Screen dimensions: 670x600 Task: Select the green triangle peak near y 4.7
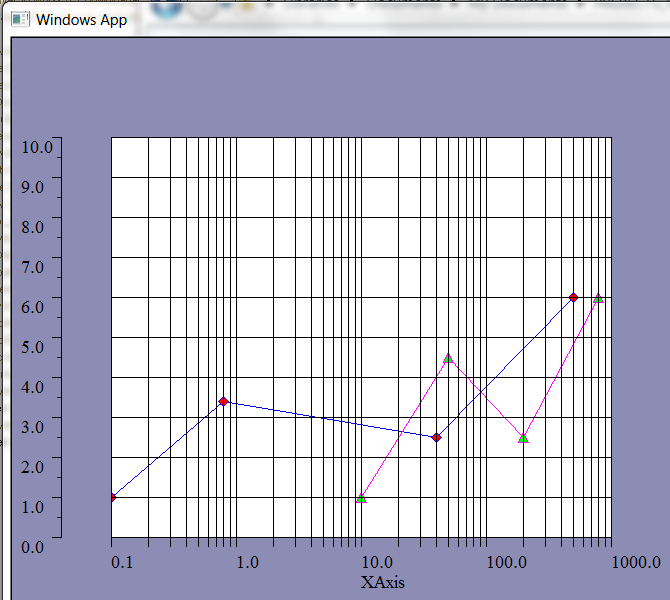[x=448, y=358]
